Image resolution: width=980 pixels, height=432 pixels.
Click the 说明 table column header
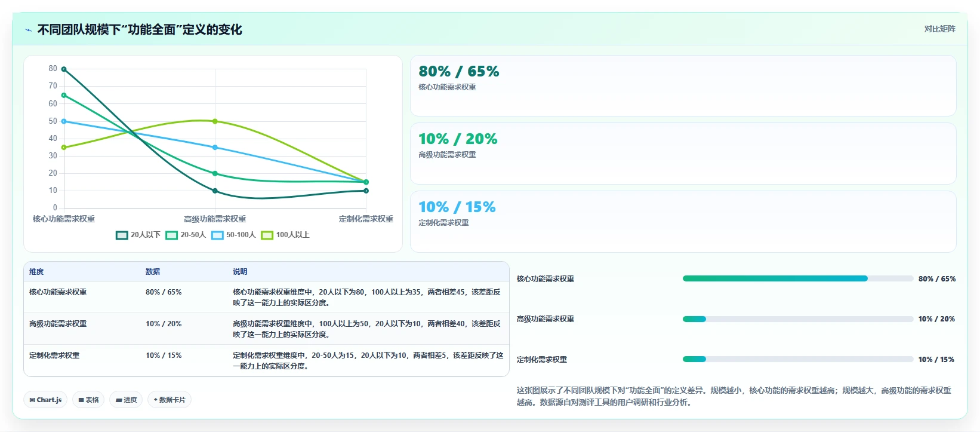point(240,272)
